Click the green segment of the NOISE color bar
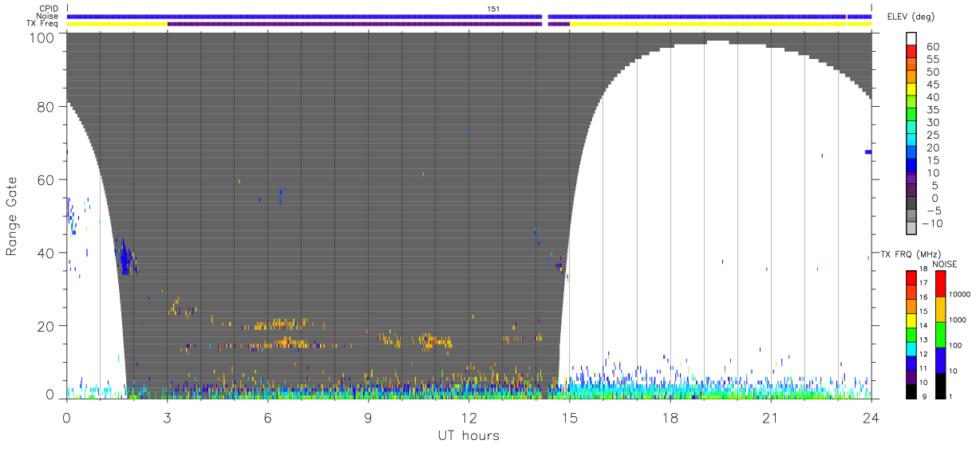980x452 pixels. click(941, 334)
